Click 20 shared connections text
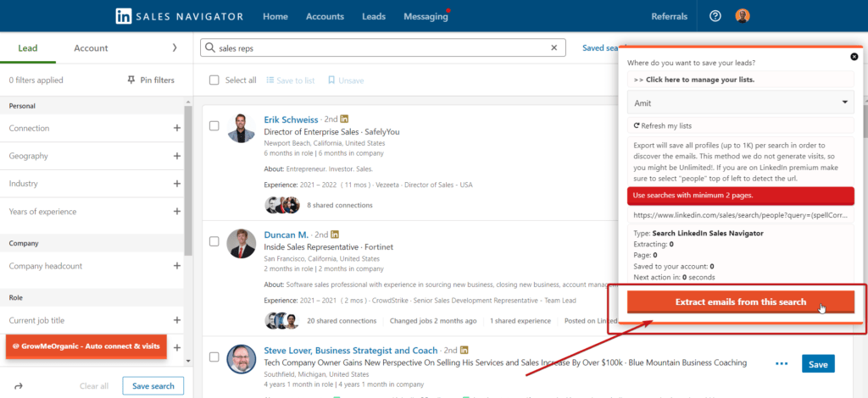Viewport: 868px width, 398px height. [342, 321]
